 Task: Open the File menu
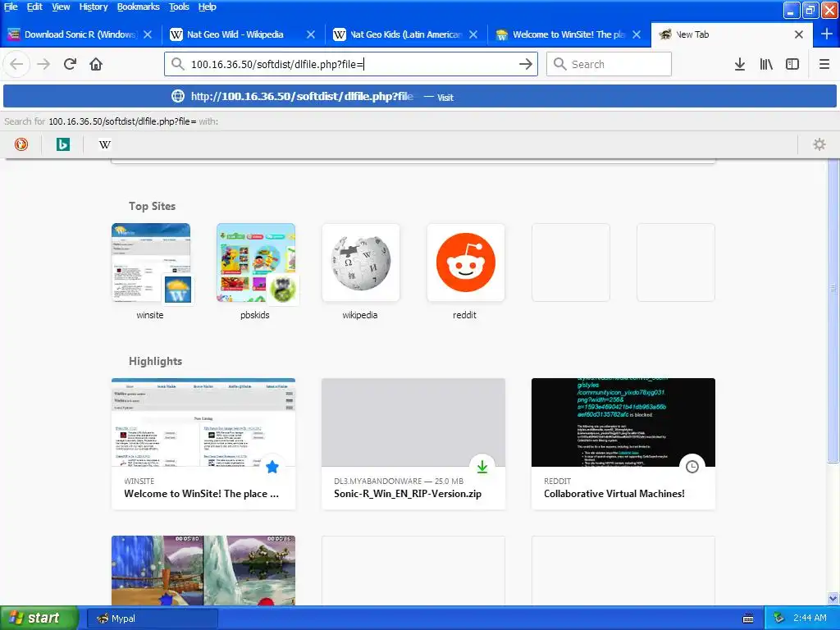click(11, 7)
